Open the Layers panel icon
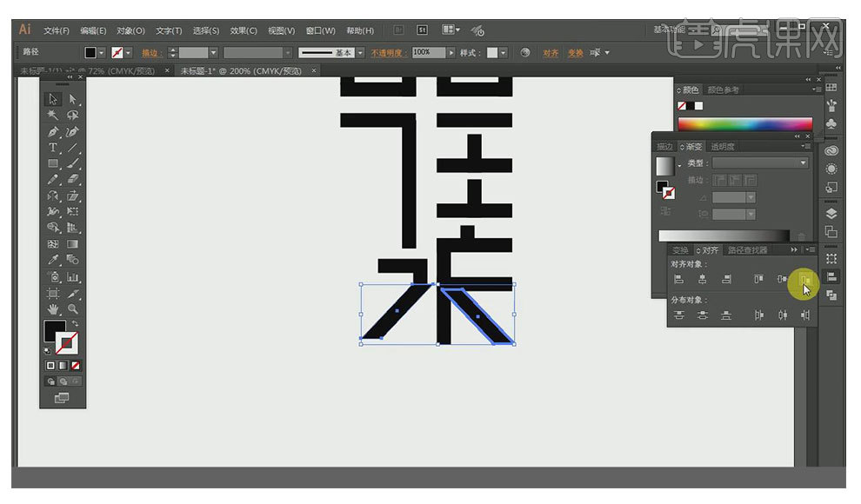The height and width of the screenshot is (504, 861). tap(831, 213)
